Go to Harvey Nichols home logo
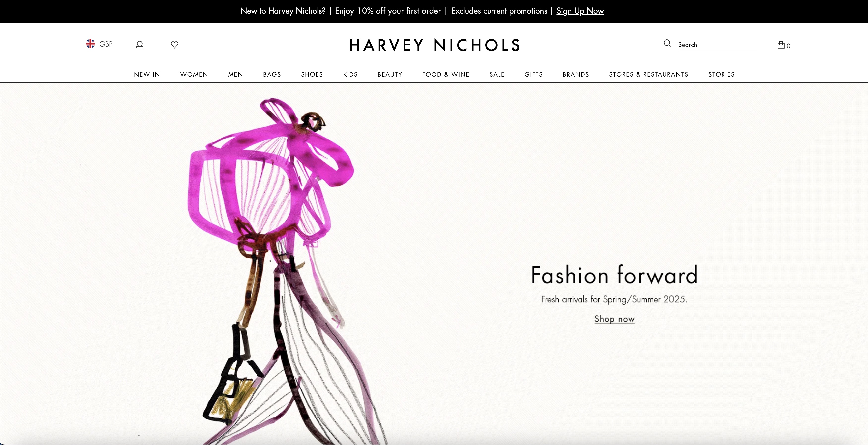This screenshot has width=868, height=445. pos(435,45)
